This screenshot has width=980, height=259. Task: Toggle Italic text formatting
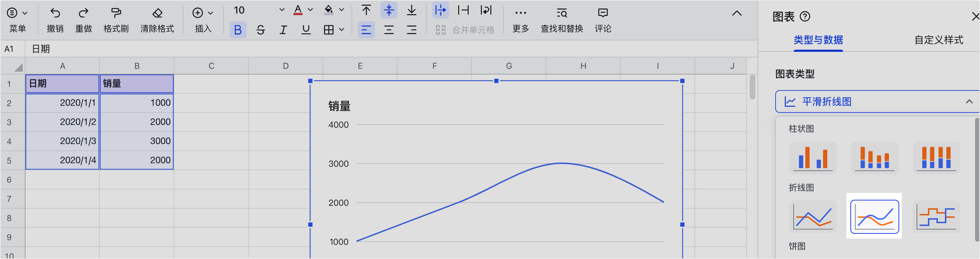(x=283, y=30)
